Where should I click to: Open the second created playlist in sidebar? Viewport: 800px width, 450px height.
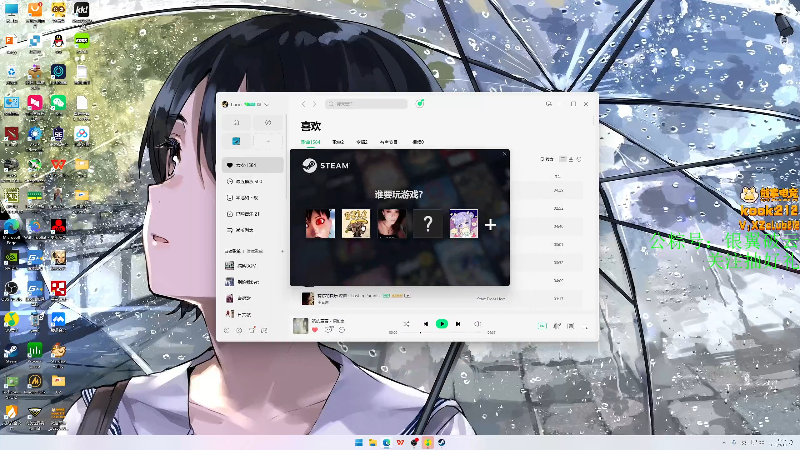pos(253,282)
